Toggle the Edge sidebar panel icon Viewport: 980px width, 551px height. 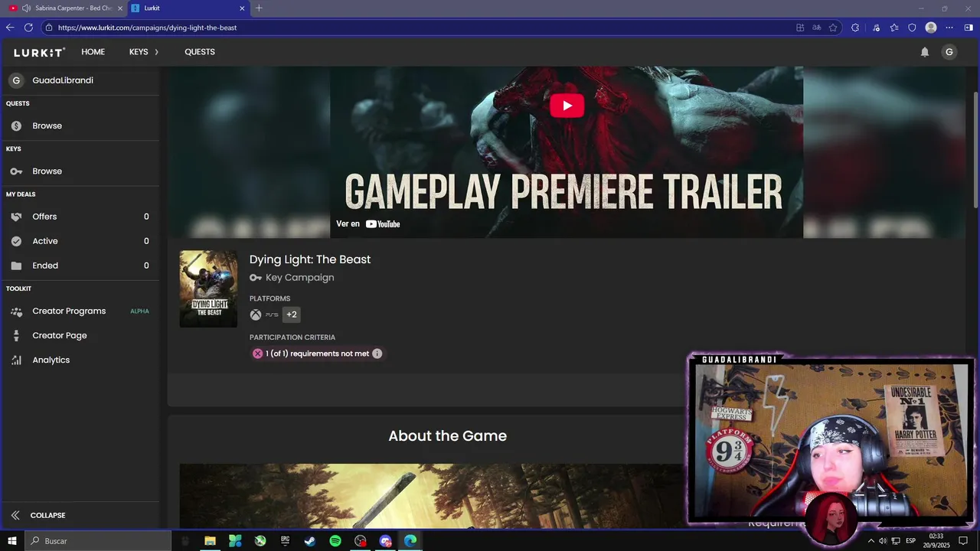(x=969, y=28)
